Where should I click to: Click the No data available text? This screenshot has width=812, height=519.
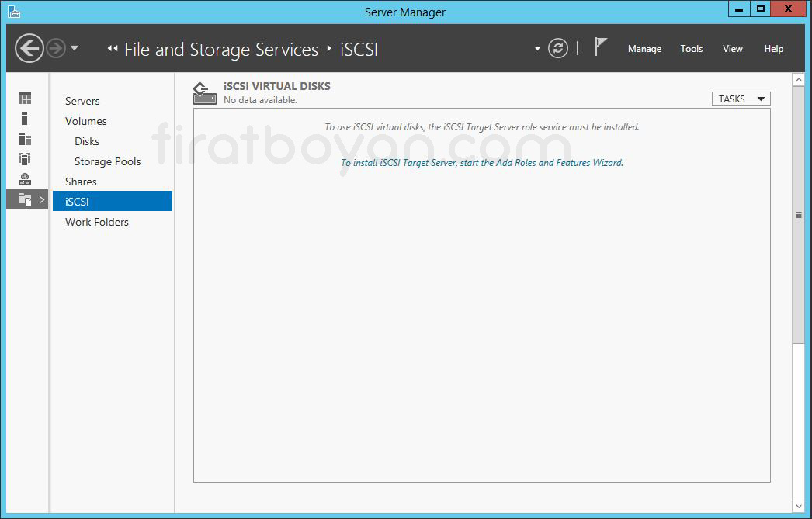[x=261, y=100]
